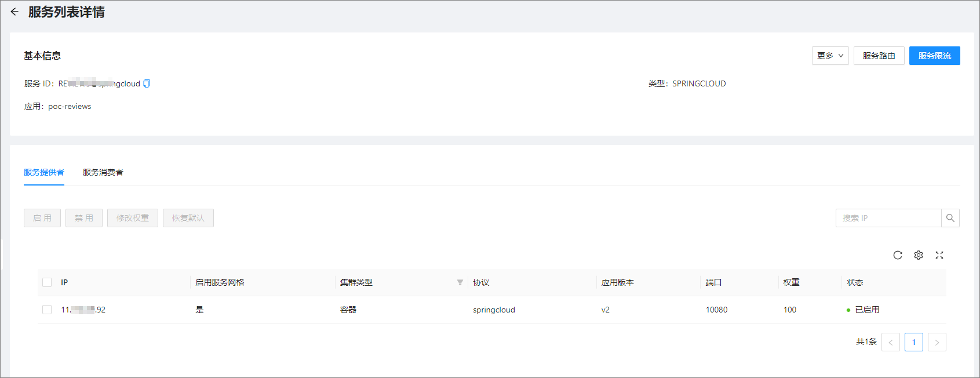Click the 协议 column header

pyautogui.click(x=481, y=282)
